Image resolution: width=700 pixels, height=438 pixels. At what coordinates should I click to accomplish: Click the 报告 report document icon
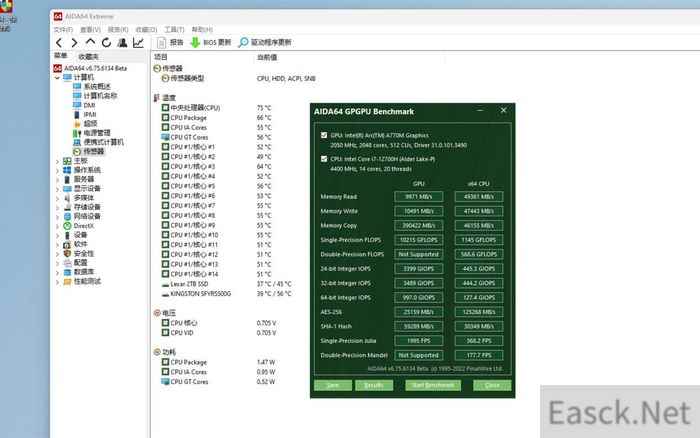pyautogui.click(x=161, y=42)
